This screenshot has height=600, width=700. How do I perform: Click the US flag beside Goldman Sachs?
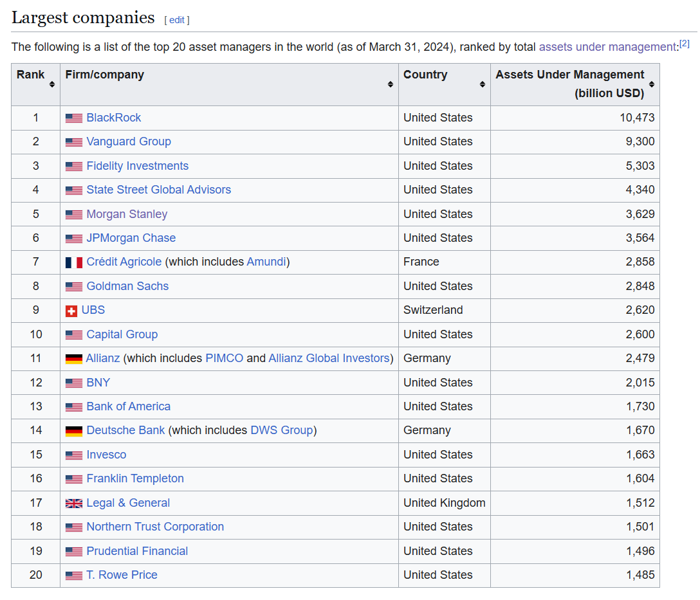point(73,286)
